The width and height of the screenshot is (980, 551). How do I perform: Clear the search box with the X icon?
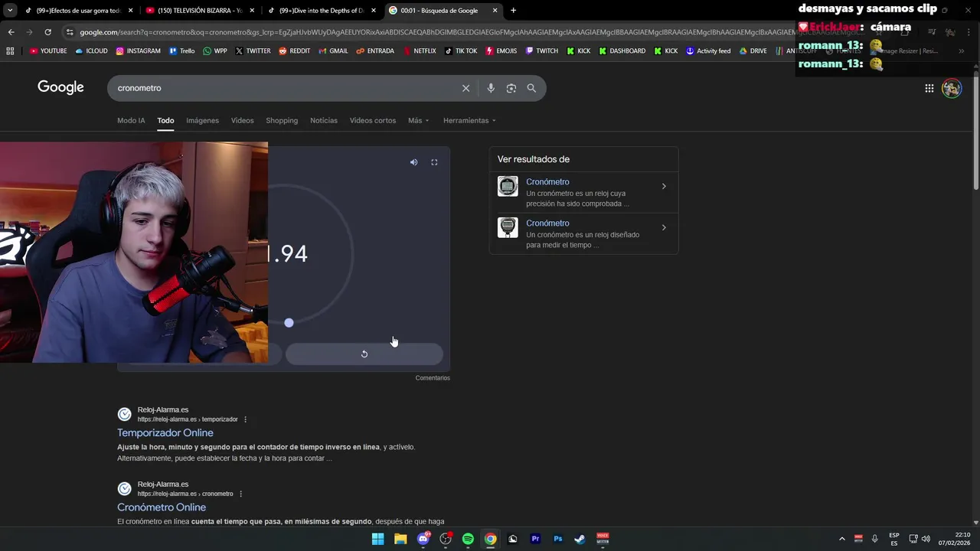[x=465, y=88]
